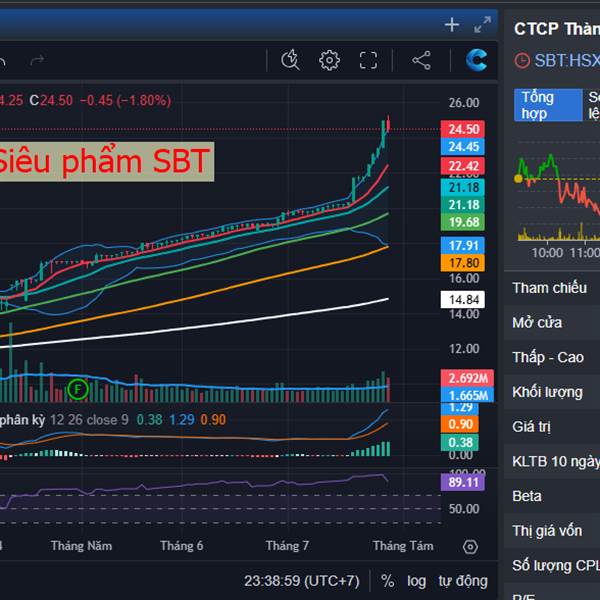The width and height of the screenshot is (600, 600).
Task: Click the blue 24.45 price label
Action: 463,147
